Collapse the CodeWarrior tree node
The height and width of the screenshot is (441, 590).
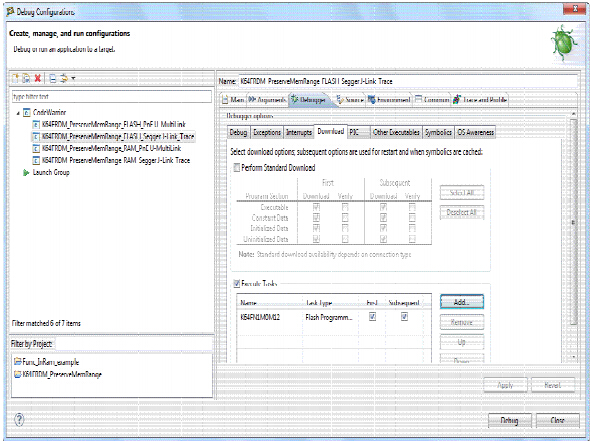point(18,113)
